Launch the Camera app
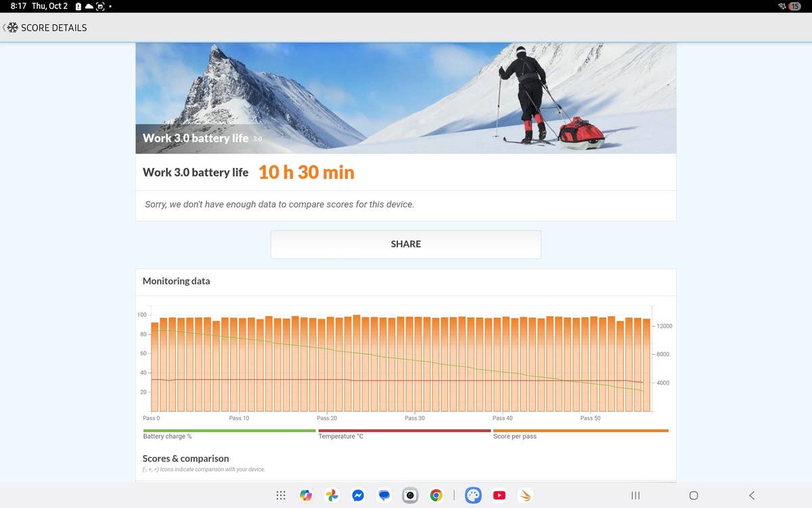Screen dimensions: 812x508 point(409,495)
